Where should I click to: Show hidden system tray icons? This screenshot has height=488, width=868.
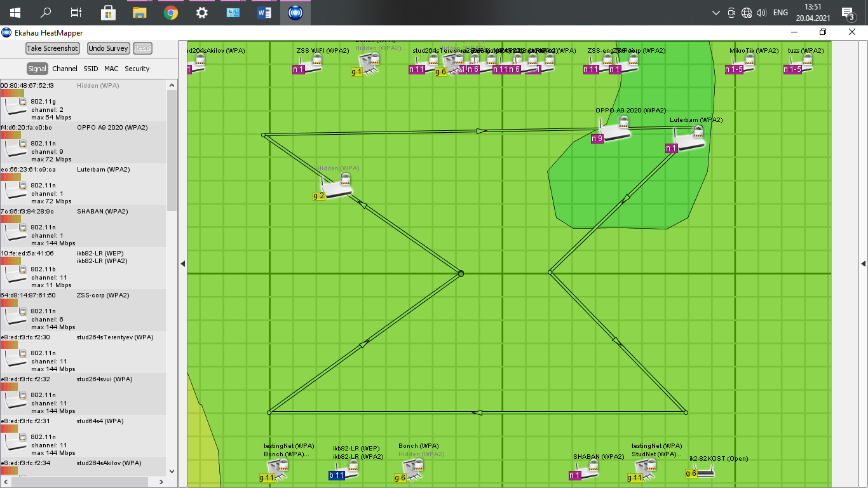(x=716, y=13)
